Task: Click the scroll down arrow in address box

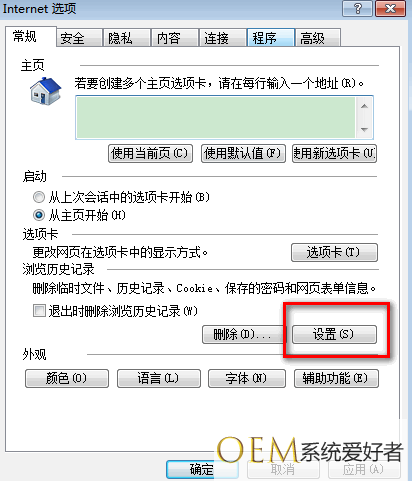Action: pos(364,129)
